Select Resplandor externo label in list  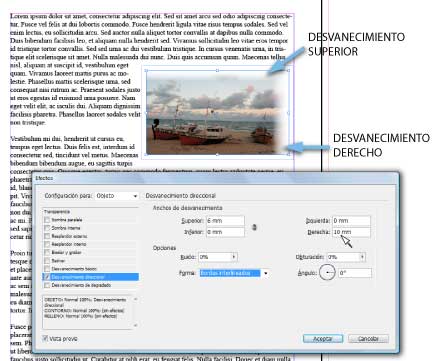coord(69,236)
